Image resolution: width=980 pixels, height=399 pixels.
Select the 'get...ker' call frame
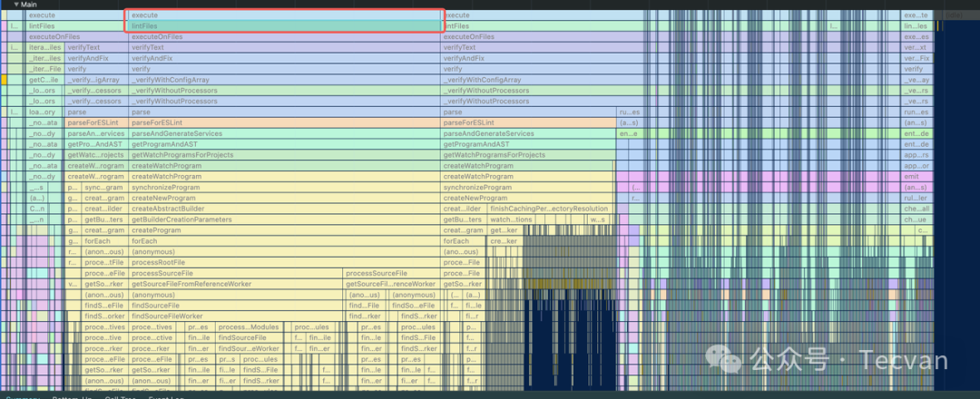[504, 230]
